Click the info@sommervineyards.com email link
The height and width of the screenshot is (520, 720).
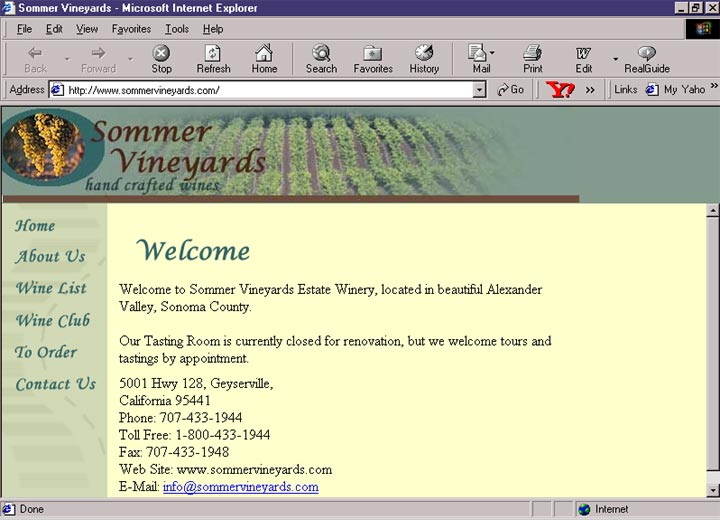click(x=240, y=487)
